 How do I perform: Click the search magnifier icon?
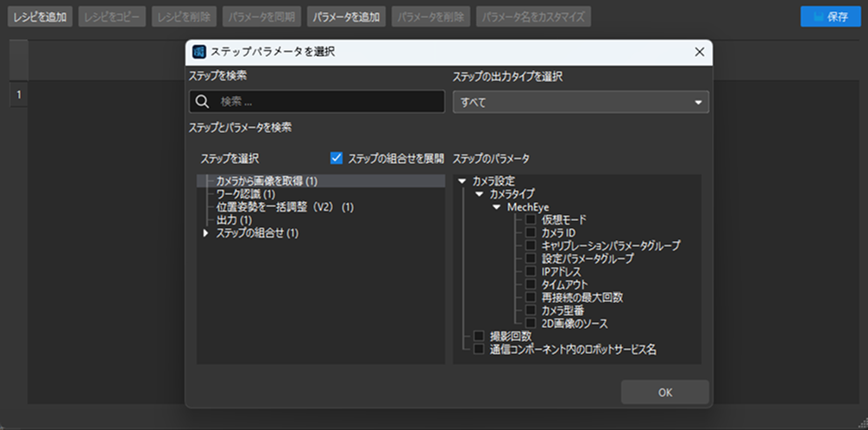click(x=203, y=101)
